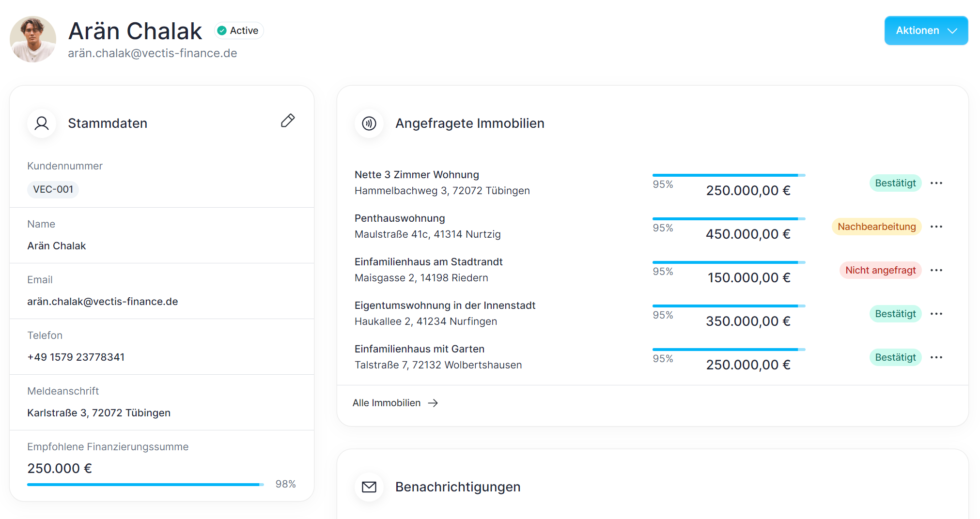Click the Name value Arän Chalak in Stammdaten

tap(57, 246)
